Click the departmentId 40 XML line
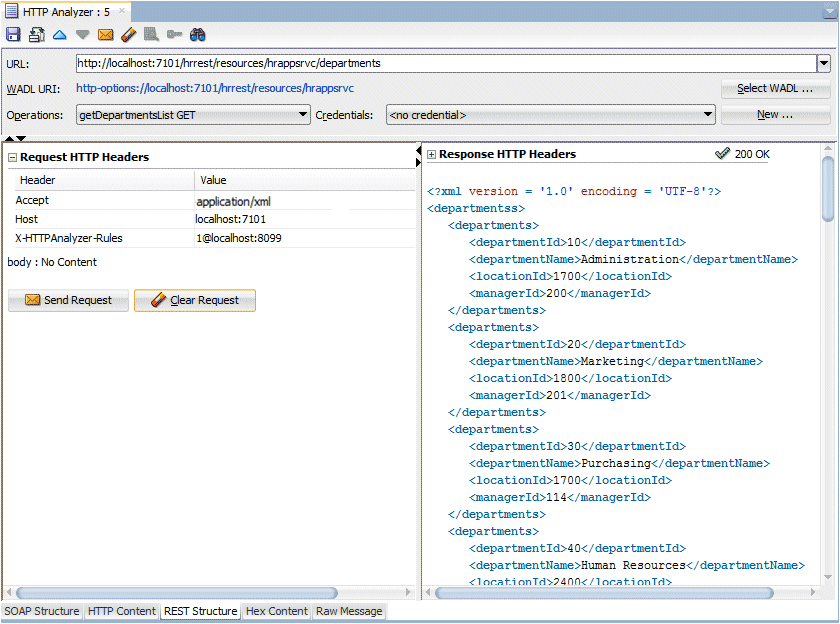The width and height of the screenshot is (840, 624). [578, 548]
